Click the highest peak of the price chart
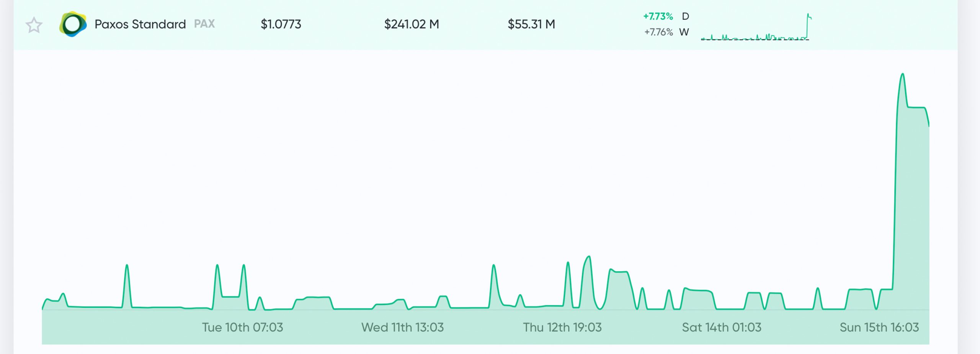Image resolution: width=980 pixels, height=354 pixels. click(903, 74)
